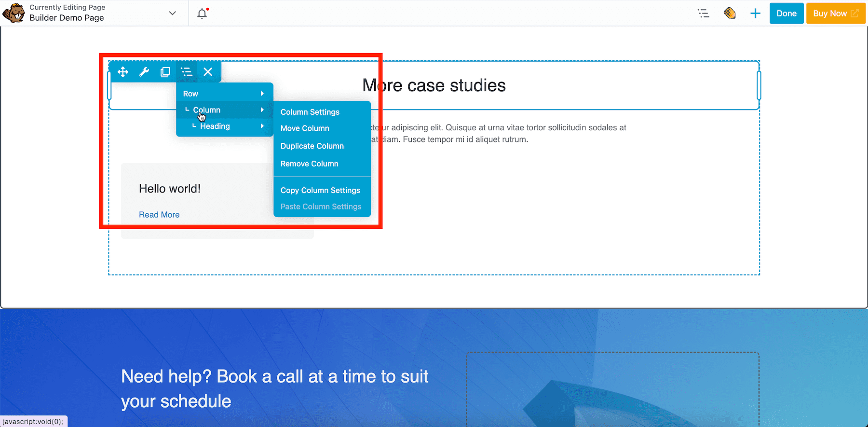Select Paste Column Settings
The image size is (868, 427).
(321, 207)
